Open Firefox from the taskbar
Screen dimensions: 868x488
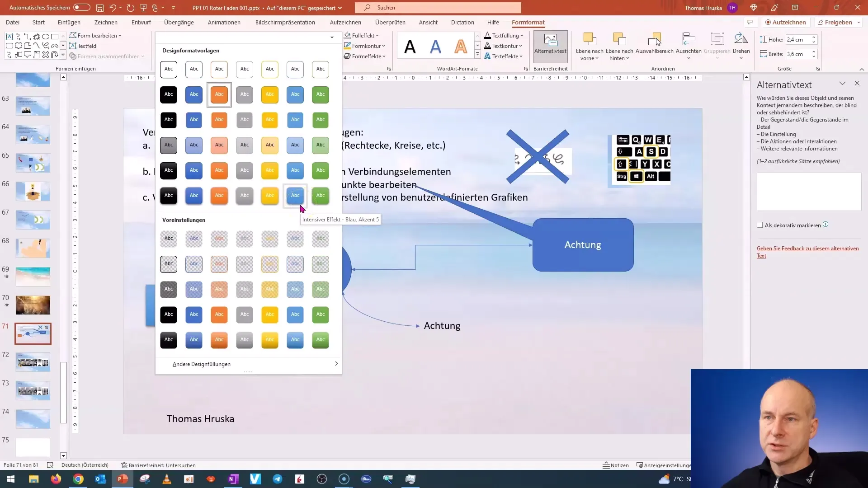coord(56,479)
